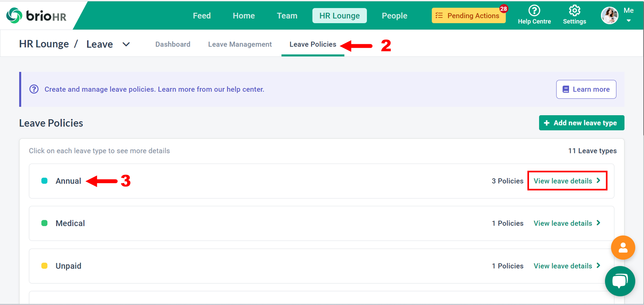Click the chevron arrow in Medical row
Screen dimensions: 644x305
tap(598, 223)
